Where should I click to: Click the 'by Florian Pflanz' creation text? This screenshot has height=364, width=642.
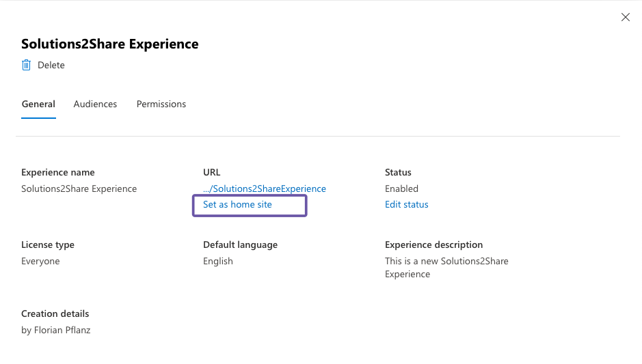(x=55, y=330)
